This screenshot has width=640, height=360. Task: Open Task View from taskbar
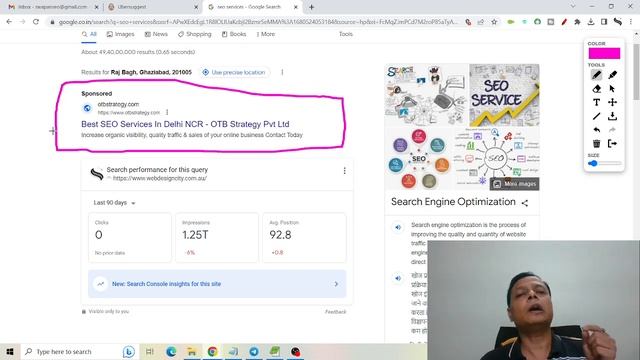(150, 351)
